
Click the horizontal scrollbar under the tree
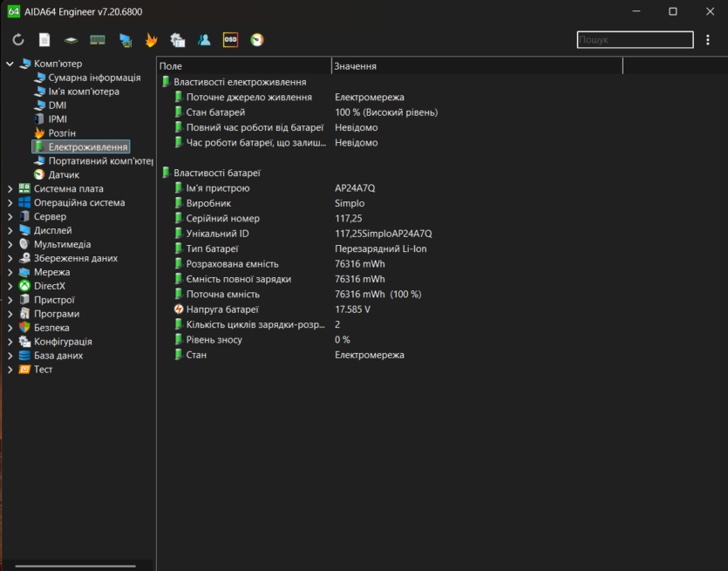pyautogui.click(x=77, y=566)
